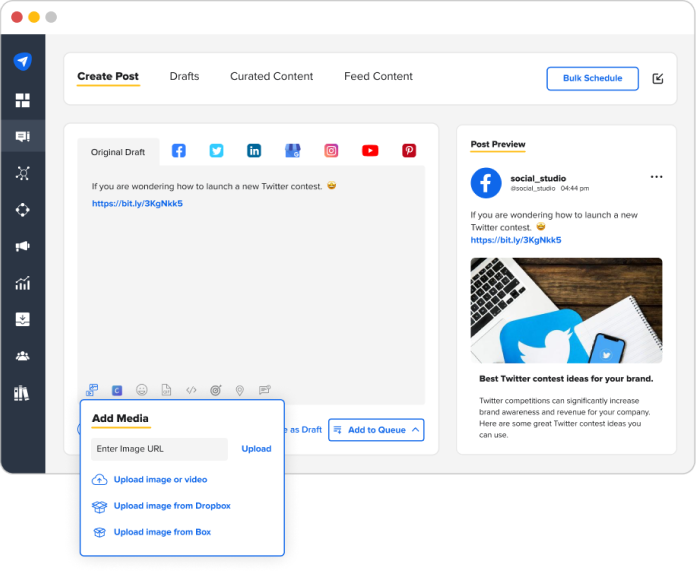Open the circular connections icon in sidebar

point(23,210)
